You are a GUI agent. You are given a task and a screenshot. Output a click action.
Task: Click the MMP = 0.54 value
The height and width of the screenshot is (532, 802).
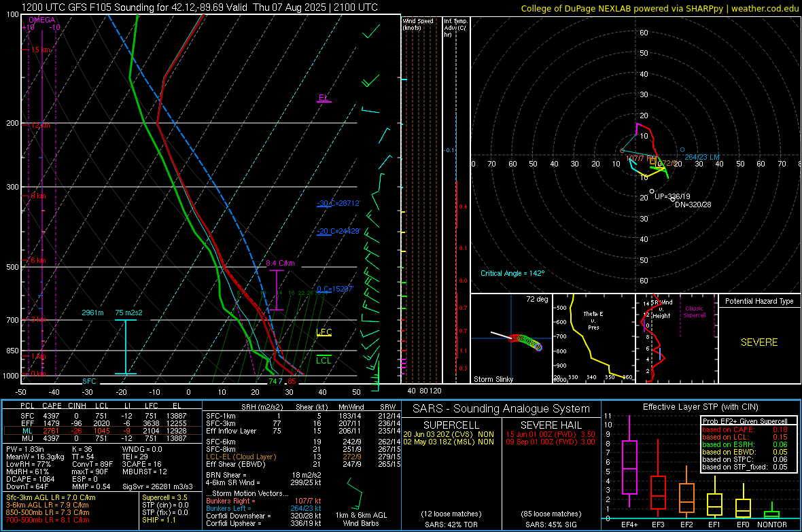pos(91,486)
